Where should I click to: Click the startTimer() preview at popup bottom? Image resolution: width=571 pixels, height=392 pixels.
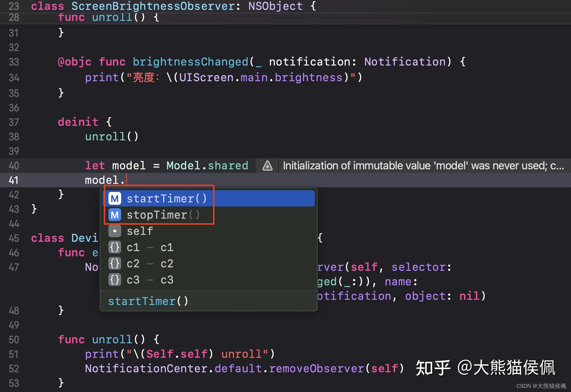pyautogui.click(x=148, y=301)
